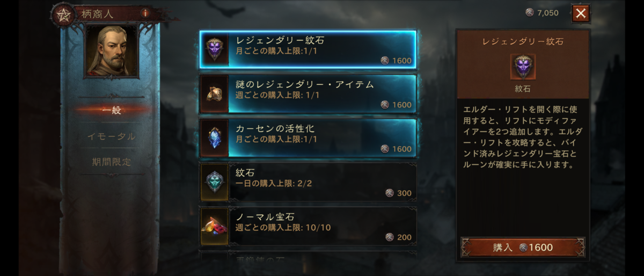Select the 紋石 300 price entry
Image resolution: width=644 pixels, height=276 pixels.
[x=308, y=182]
